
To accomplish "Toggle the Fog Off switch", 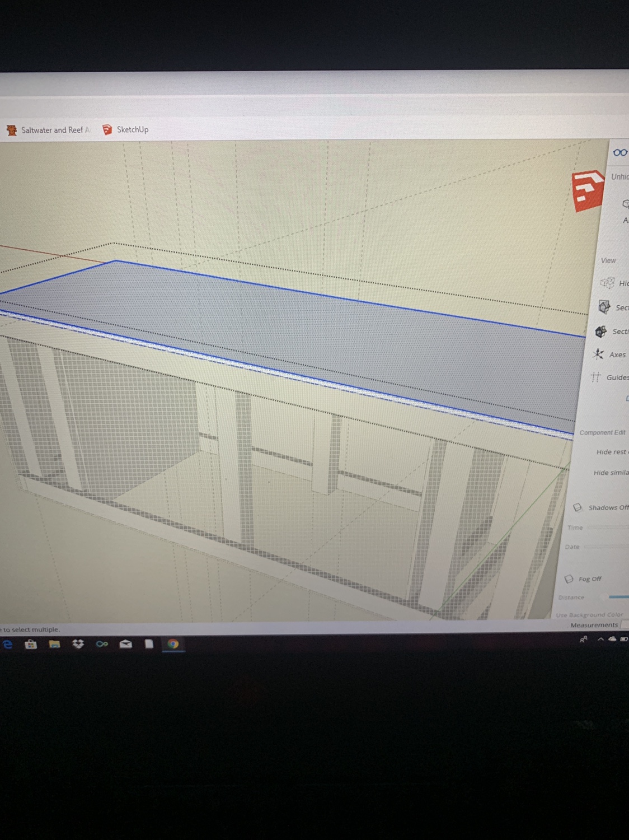I will [x=569, y=578].
